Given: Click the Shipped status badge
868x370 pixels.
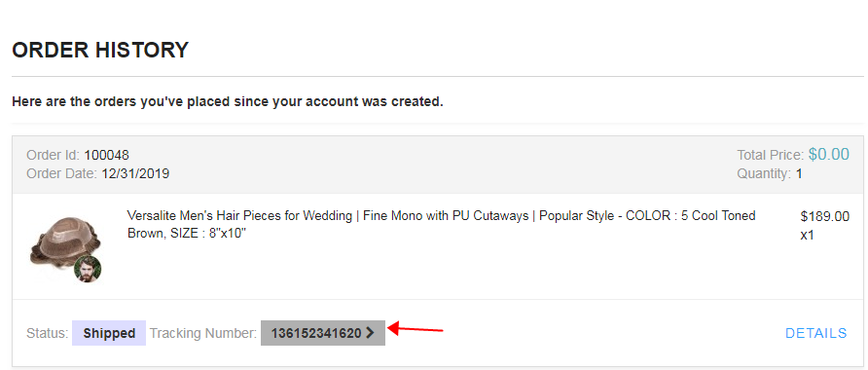Looking at the screenshot, I should [x=109, y=333].
